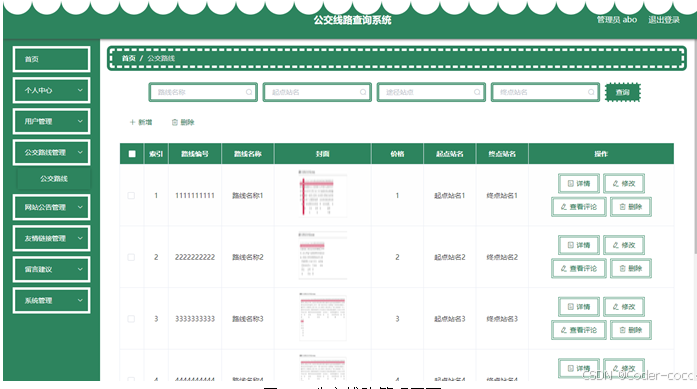Click the plus icon next to 新增
The image size is (697, 389).
click(132, 122)
